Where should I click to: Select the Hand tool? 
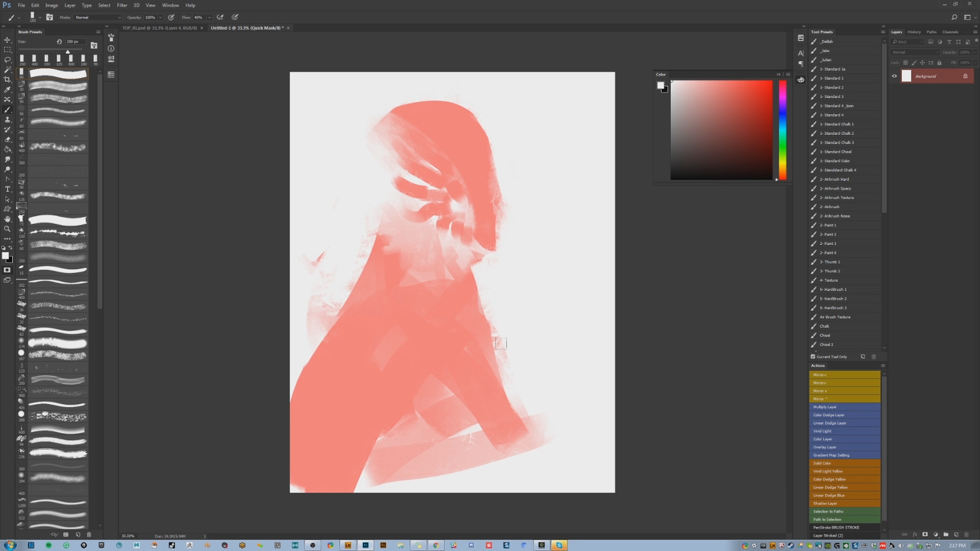click(x=8, y=219)
